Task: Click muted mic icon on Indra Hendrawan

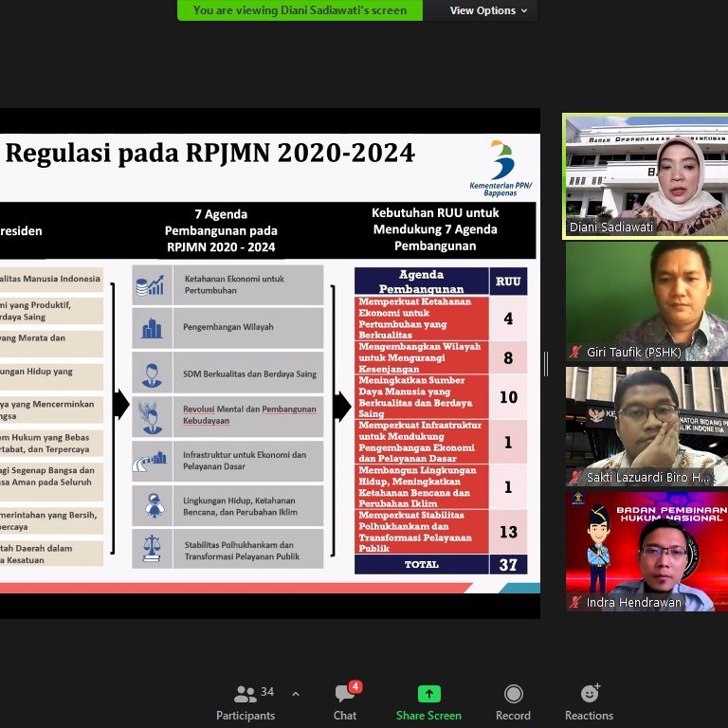Action: click(574, 602)
